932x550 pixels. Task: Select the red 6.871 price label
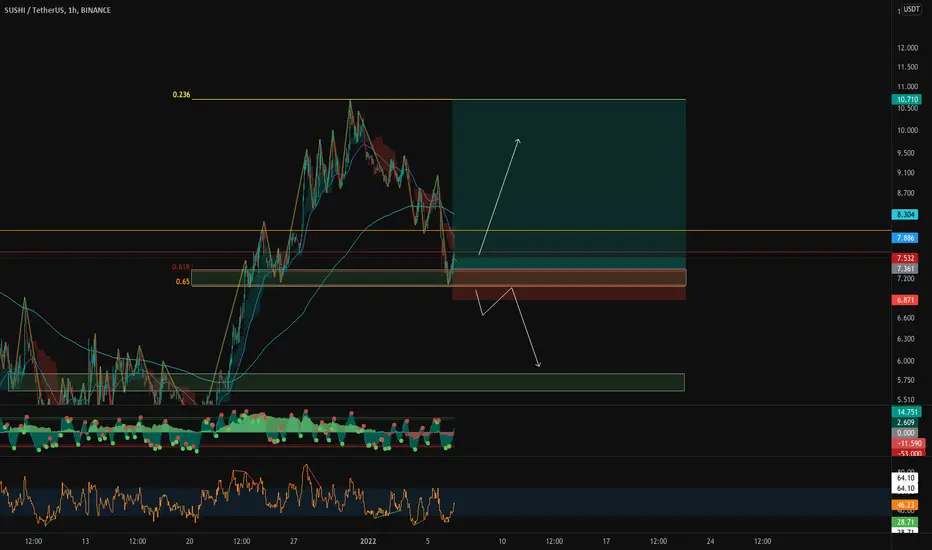tap(905, 300)
